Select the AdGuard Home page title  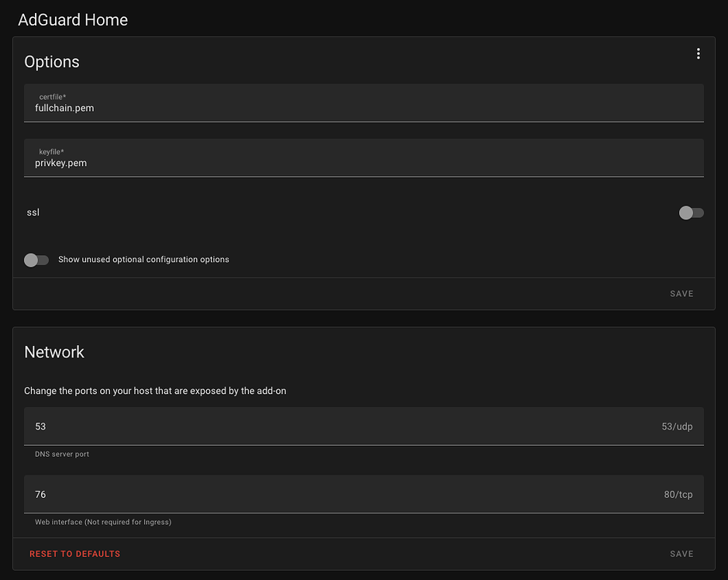tap(72, 19)
